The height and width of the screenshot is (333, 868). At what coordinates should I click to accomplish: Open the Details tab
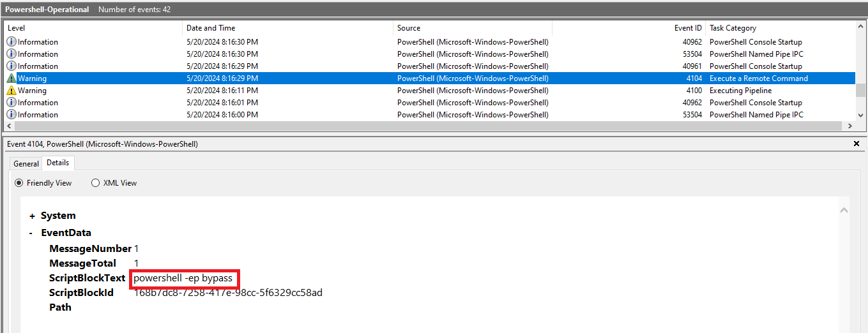coord(58,163)
